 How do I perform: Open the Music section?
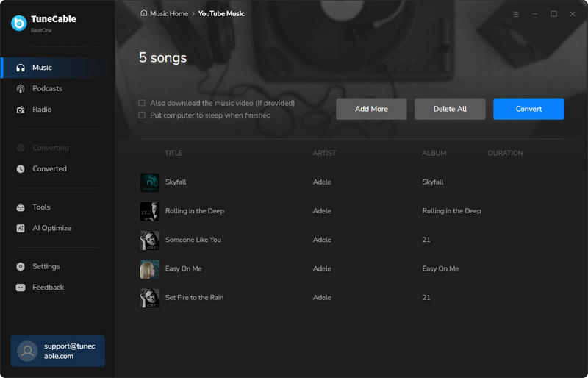tap(57, 68)
